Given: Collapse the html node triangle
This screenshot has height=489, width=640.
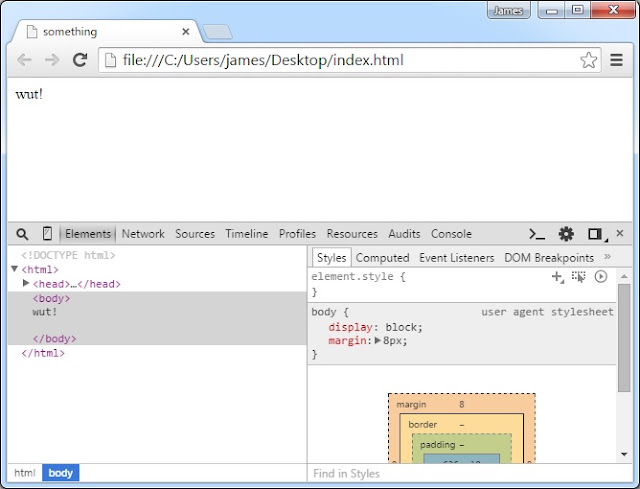Looking at the screenshot, I should [x=14, y=269].
